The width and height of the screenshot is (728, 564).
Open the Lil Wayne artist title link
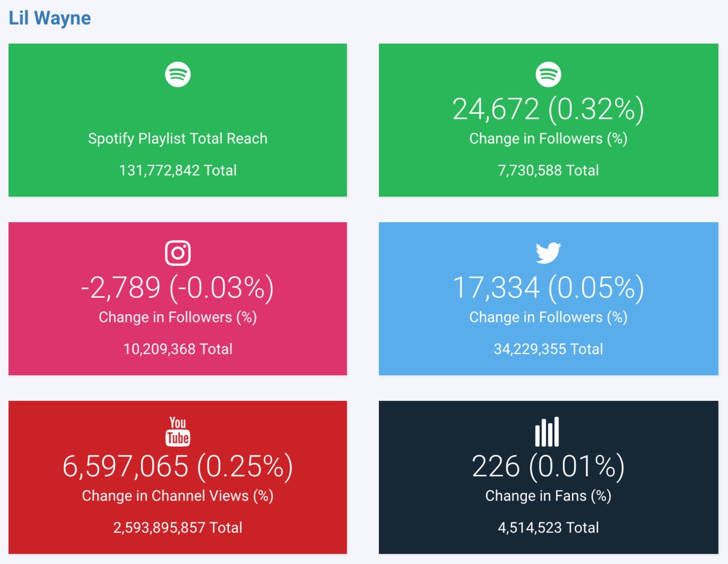pyautogui.click(x=50, y=18)
